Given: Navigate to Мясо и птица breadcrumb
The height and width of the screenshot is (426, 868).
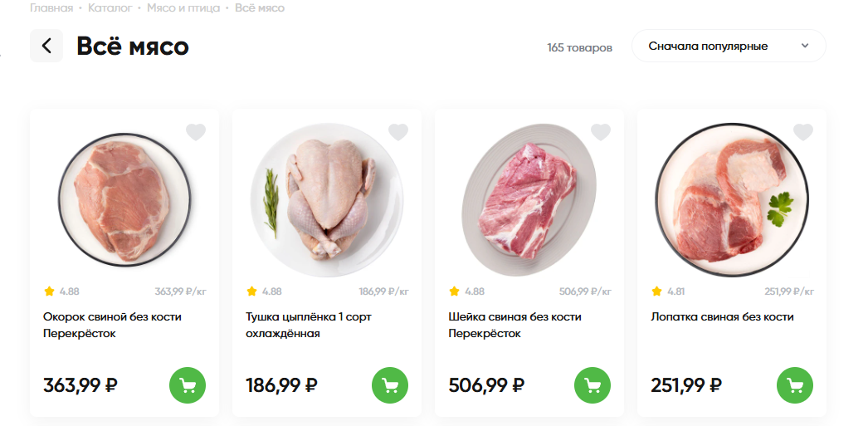Looking at the screenshot, I should point(183,8).
